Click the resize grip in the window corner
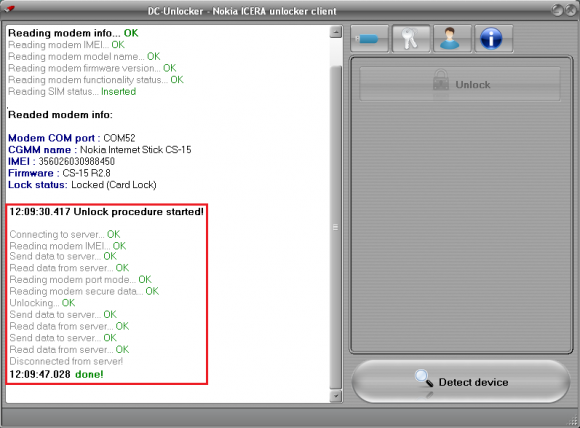 pyautogui.click(x=573, y=421)
